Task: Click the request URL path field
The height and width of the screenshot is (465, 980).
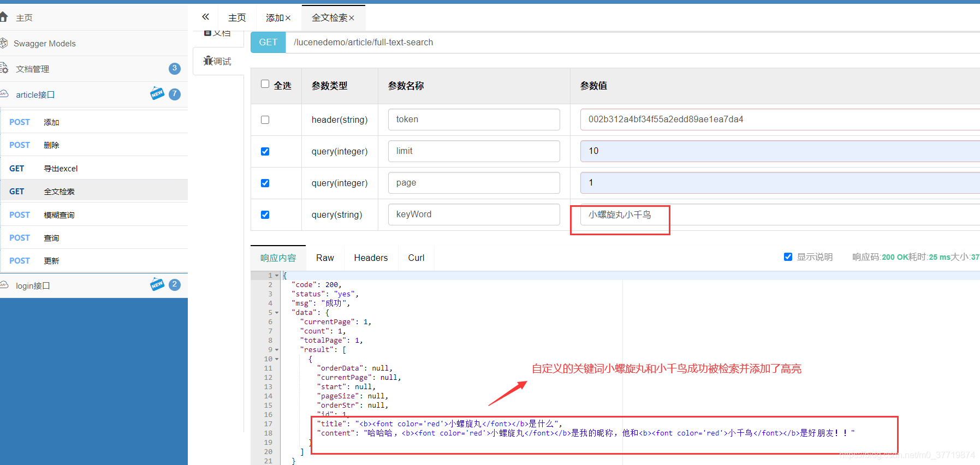Action: point(633,42)
